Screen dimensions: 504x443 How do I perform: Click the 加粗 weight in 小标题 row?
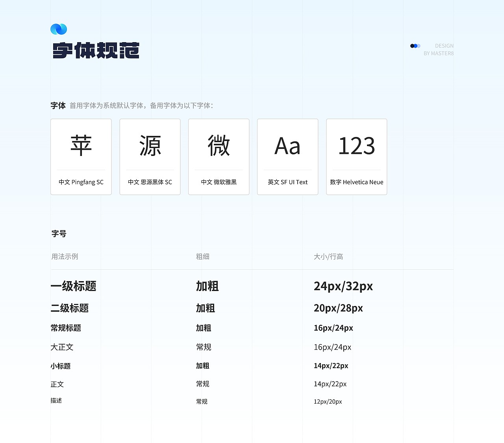(203, 366)
